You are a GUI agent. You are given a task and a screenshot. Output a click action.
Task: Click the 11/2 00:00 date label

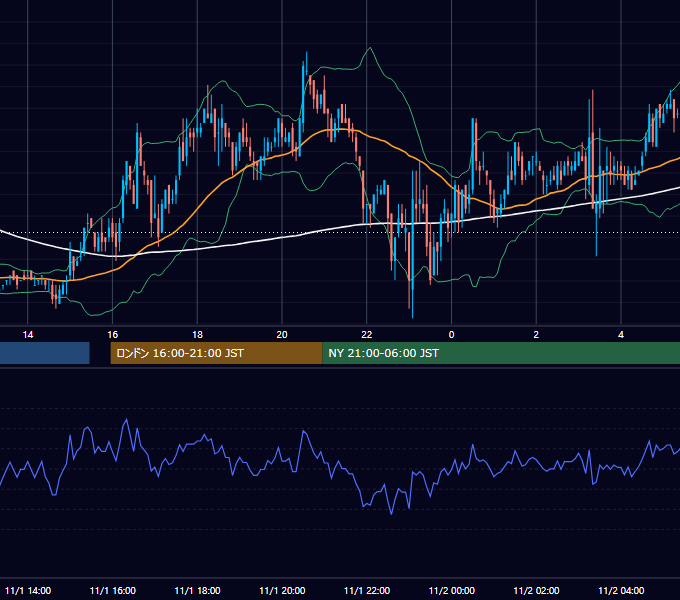coord(451,590)
